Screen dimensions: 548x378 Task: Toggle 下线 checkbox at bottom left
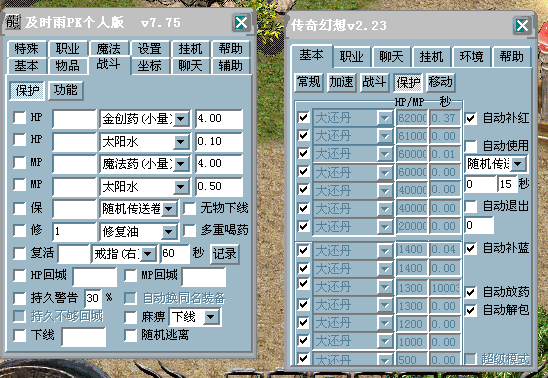pos(20,335)
